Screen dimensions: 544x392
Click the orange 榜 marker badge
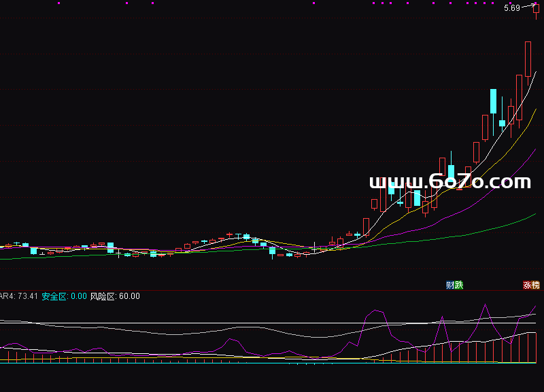pos(536,285)
